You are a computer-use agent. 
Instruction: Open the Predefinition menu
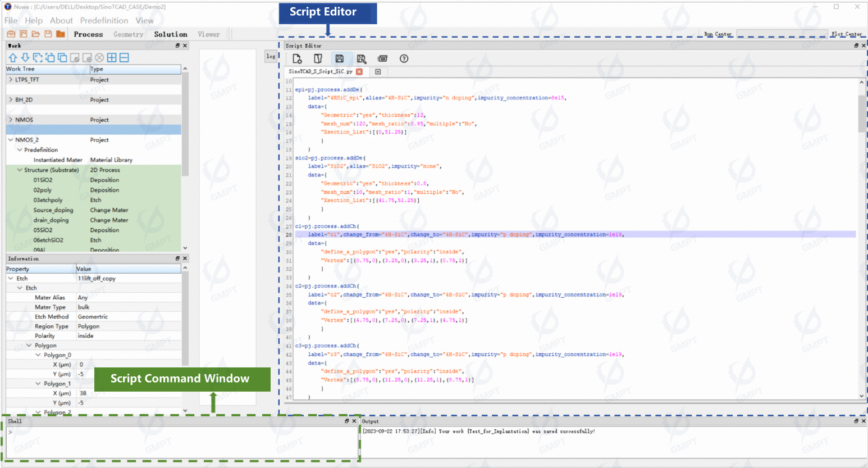104,21
